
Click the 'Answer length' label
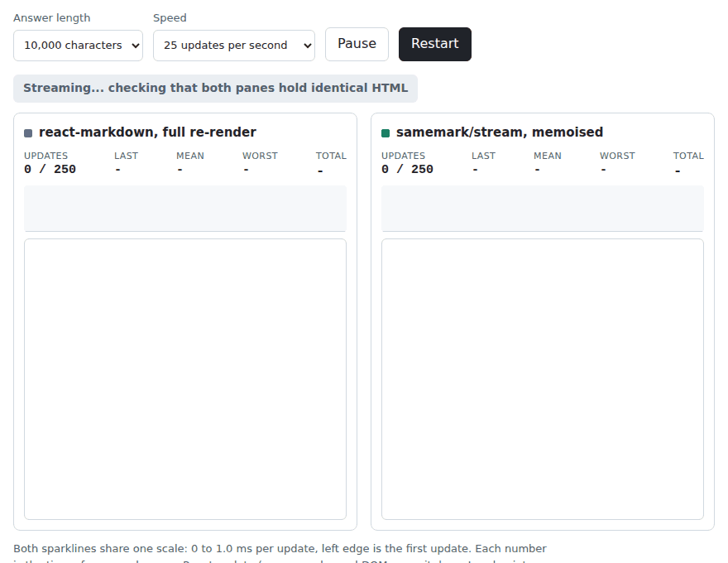tap(52, 18)
